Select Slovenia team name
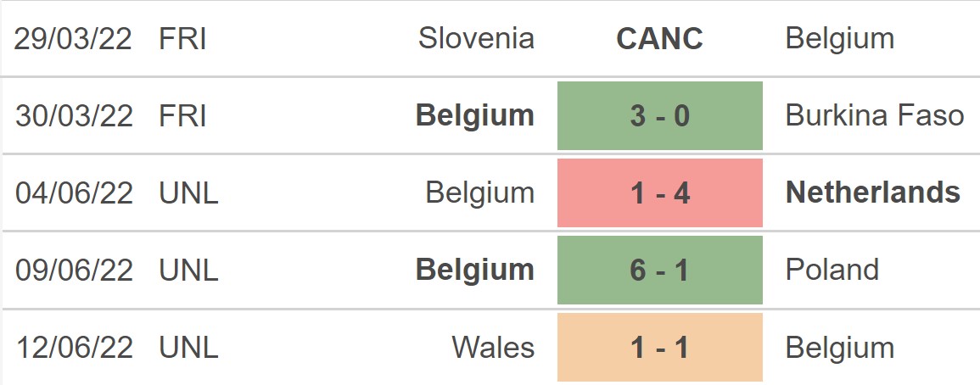The image size is (980, 385). (x=476, y=39)
